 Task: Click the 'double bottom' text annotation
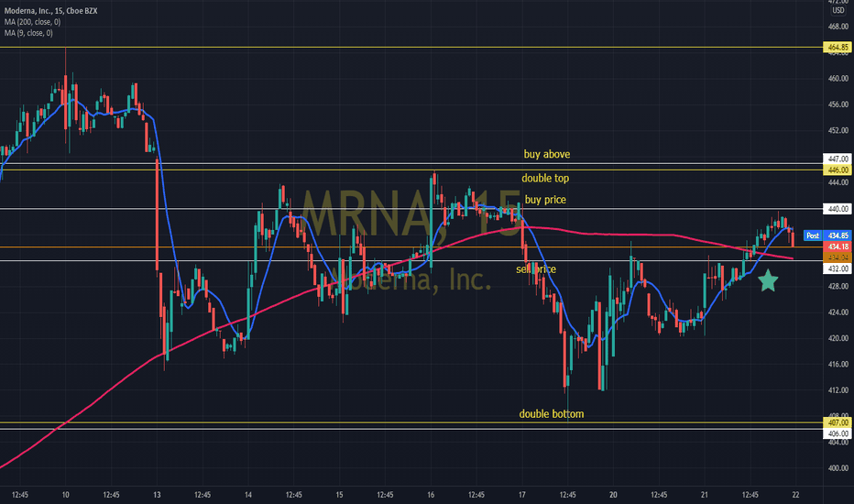pyautogui.click(x=552, y=413)
